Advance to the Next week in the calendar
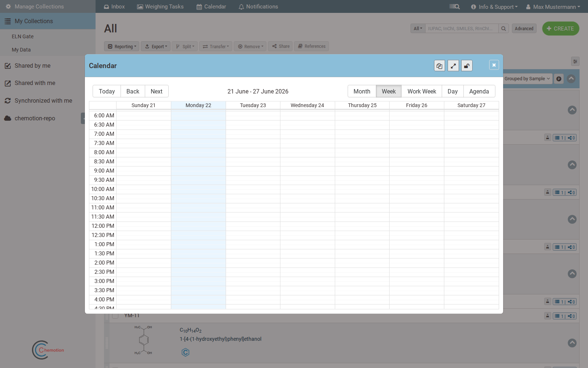Screen dimensions: 588x368 pos(157,91)
